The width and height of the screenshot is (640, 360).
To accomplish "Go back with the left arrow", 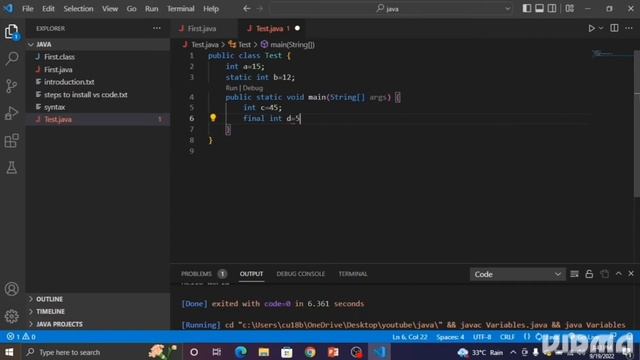I will click(x=247, y=8).
